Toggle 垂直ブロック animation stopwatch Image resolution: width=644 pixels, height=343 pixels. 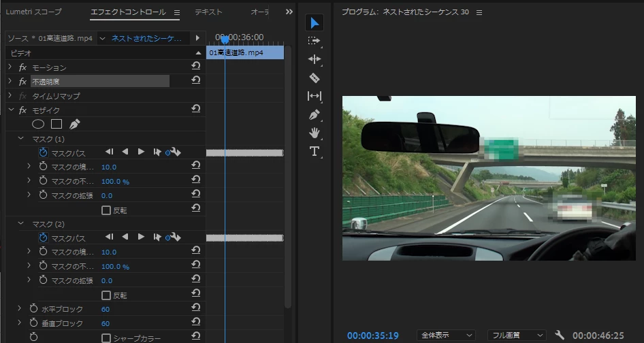point(33,323)
